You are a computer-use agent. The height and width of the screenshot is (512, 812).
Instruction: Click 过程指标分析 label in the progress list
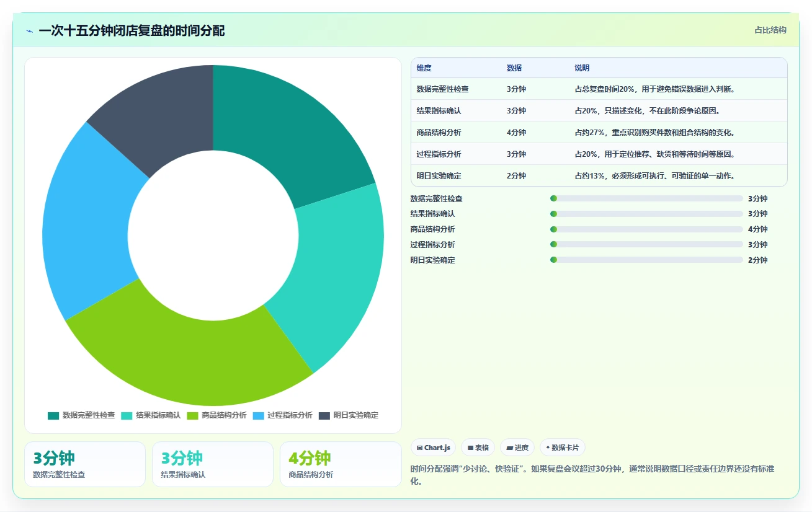click(433, 245)
